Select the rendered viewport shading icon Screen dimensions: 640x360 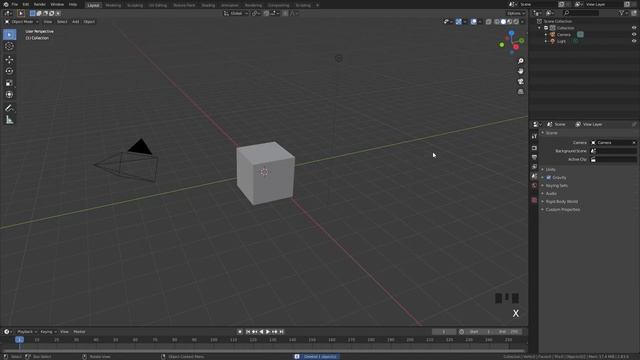pos(516,22)
